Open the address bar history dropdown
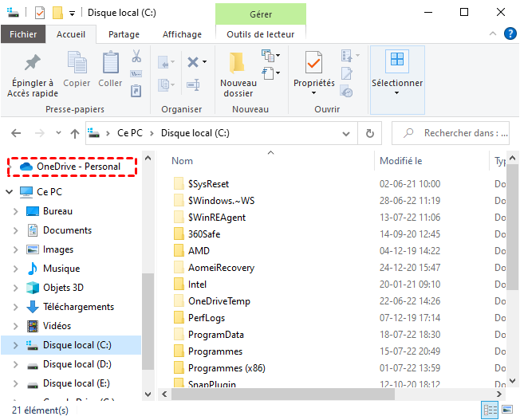Viewport: 520px width, 420px height. point(346,134)
